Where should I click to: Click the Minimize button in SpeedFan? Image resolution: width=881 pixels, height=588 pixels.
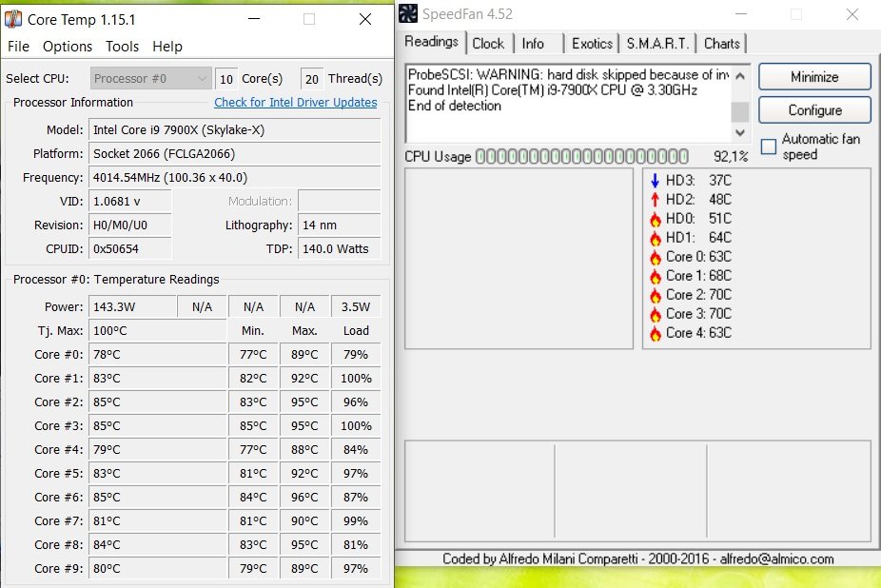814,77
